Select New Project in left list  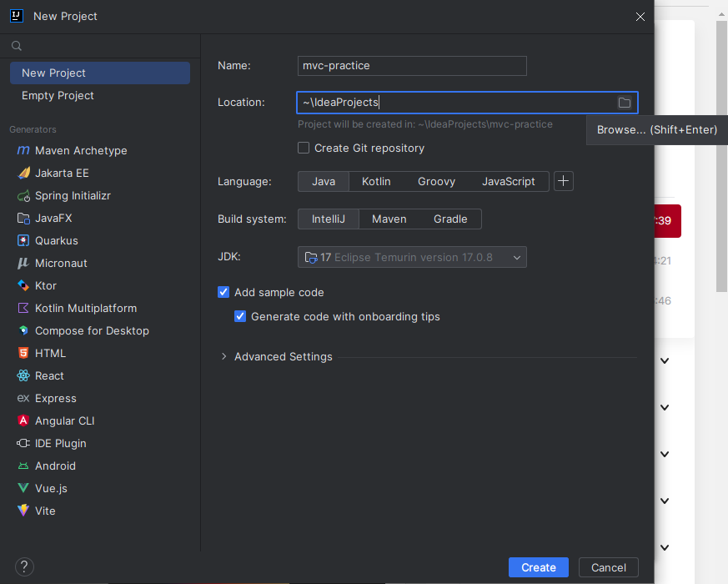(x=100, y=73)
